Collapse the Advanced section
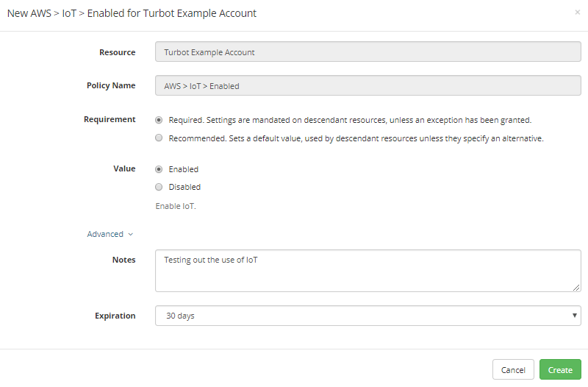Image resolution: width=588 pixels, height=387 pixels. 110,234
